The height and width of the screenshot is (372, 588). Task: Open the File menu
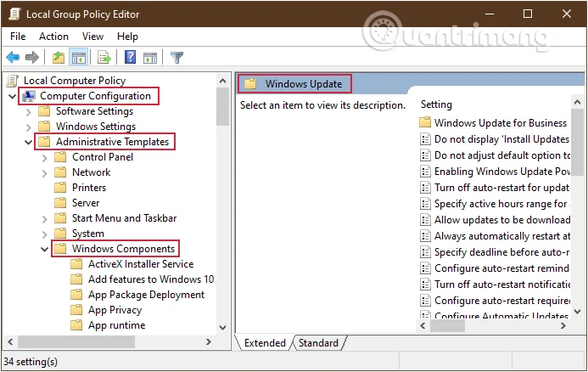pos(18,37)
